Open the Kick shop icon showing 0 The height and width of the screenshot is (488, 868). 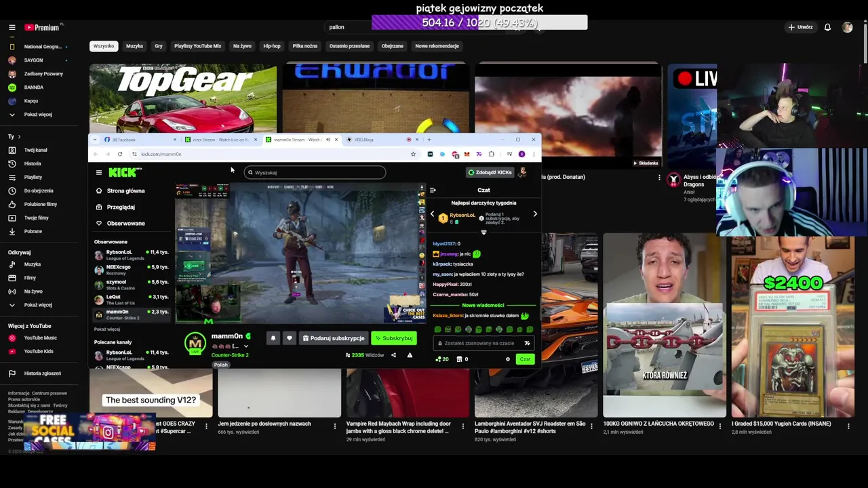[x=462, y=359]
